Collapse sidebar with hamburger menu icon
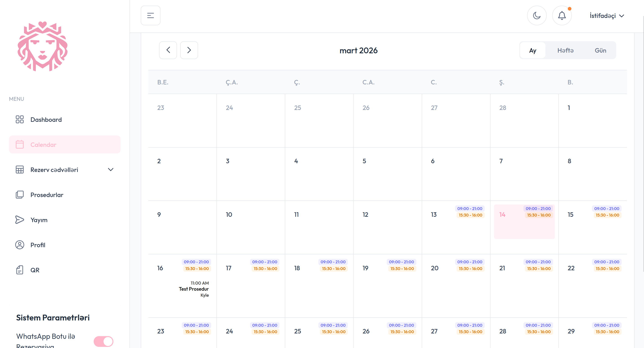Screen dimensions: 644x348 [x=150, y=15]
